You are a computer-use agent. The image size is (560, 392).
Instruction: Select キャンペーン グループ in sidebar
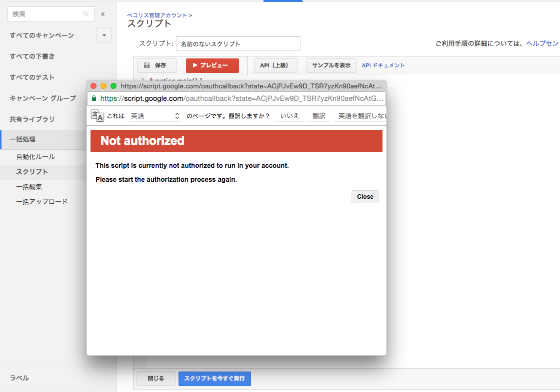(43, 98)
